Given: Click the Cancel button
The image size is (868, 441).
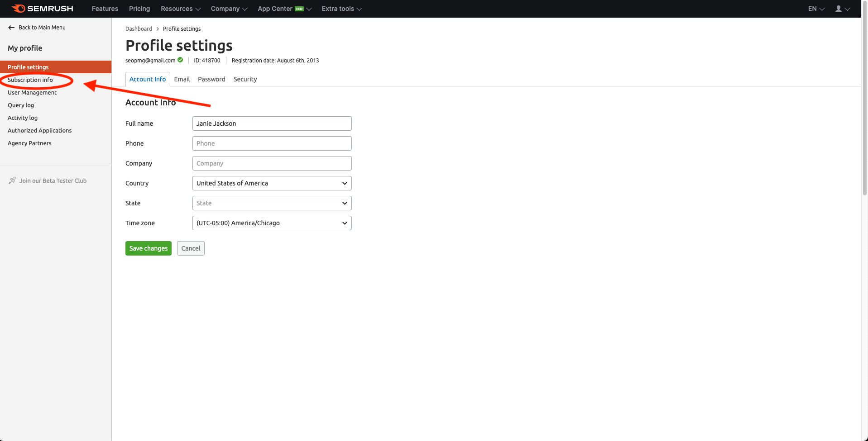Looking at the screenshot, I should coord(191,248).
